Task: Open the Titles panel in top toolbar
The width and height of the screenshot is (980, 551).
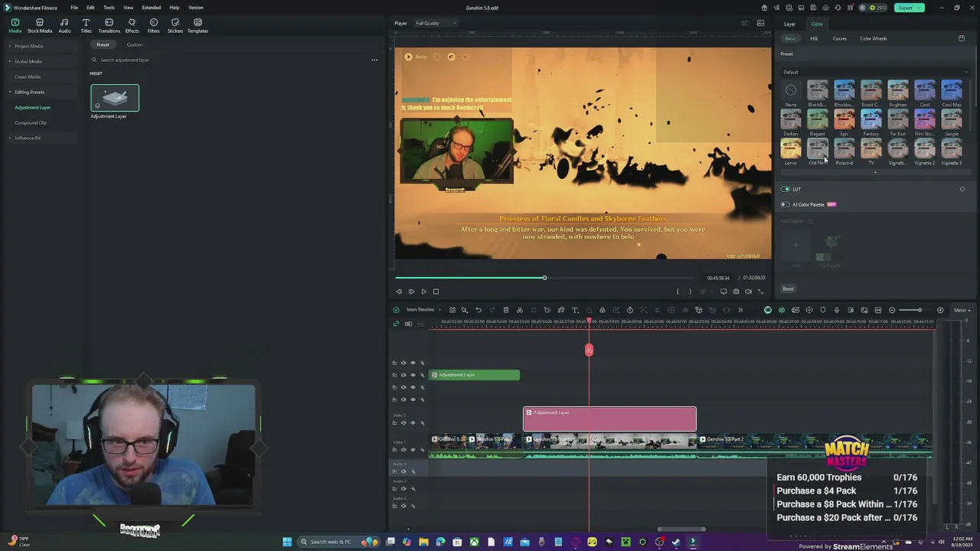Action: tap(86, 26)
